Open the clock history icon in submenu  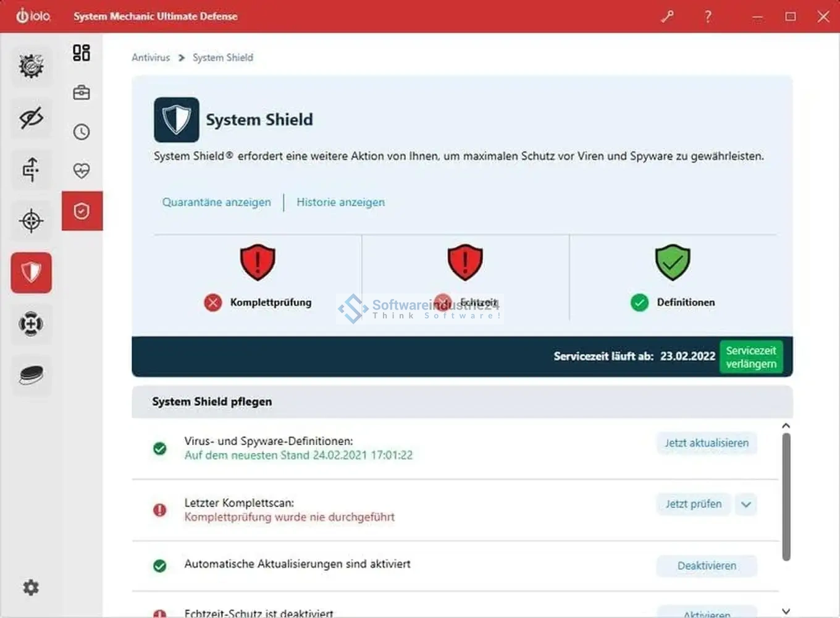coord(82,132)
